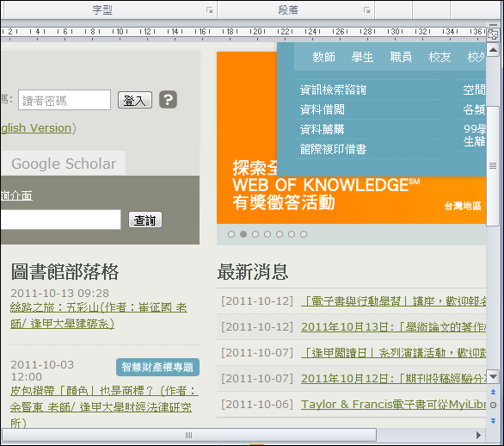The image size is (504, 446).
Task: Click the 讀者密碼 password input field
Action: [65, 100]
